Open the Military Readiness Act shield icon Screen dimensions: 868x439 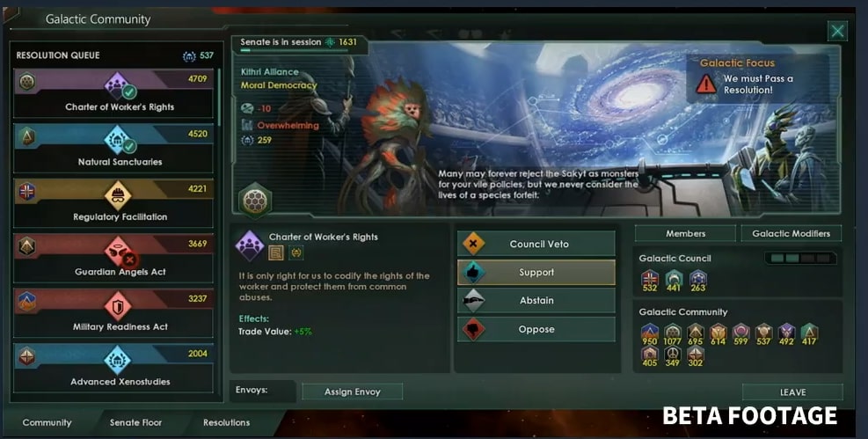click(x=117, y=305)
